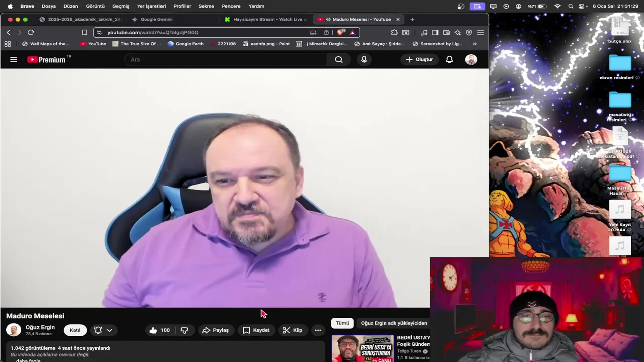This screenshot has height=362, width=644.
Task: Toggle Brave sidebar panel icon
Action: [x=435, y=32]
